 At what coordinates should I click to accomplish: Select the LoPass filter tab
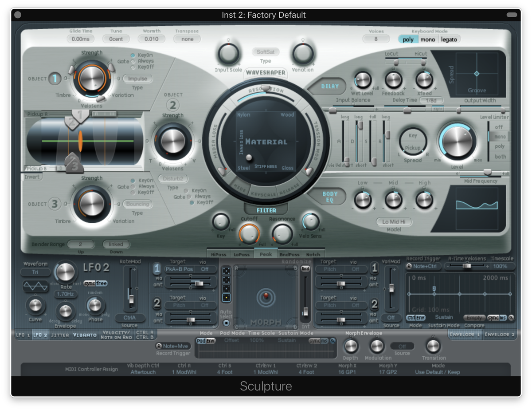click(242, 254)
